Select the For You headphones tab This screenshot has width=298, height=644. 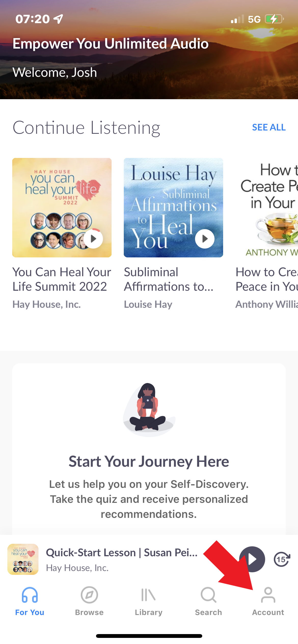tap(30, 601)
